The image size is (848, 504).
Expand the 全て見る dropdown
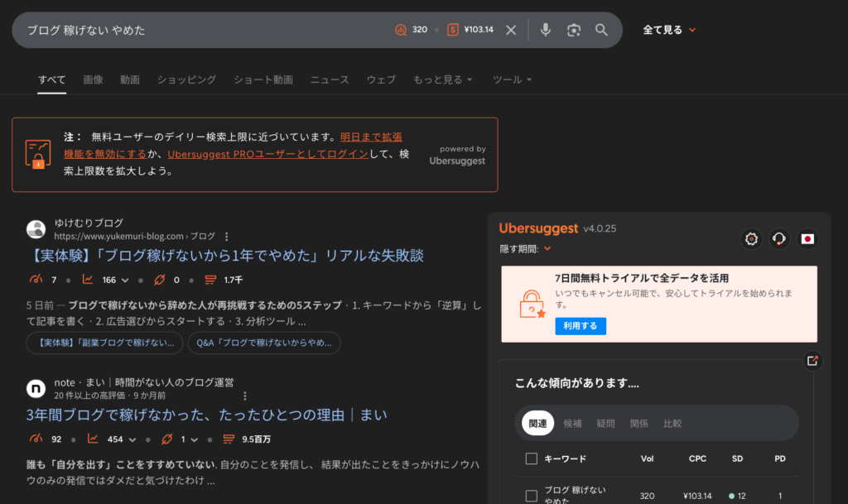[x=669, y=30]
